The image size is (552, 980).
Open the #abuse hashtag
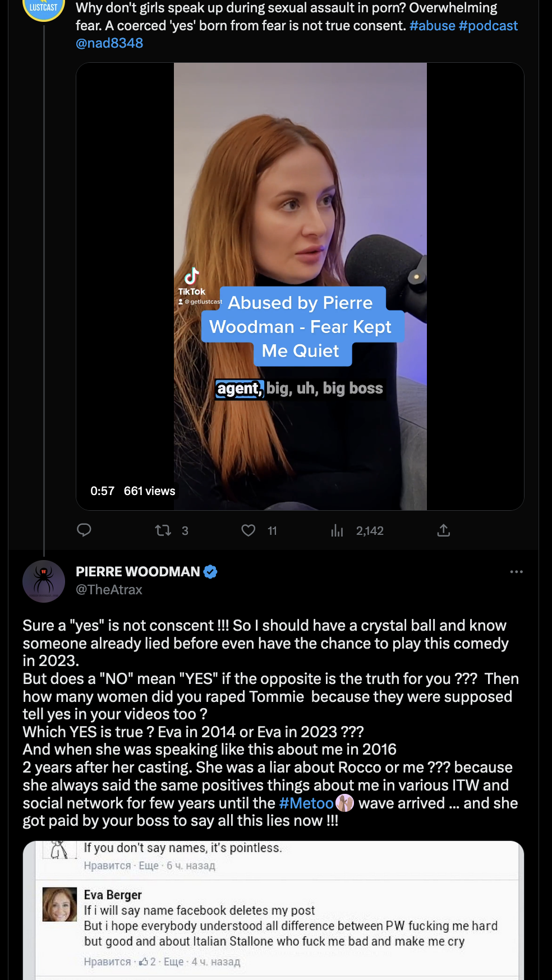[432, 26]
